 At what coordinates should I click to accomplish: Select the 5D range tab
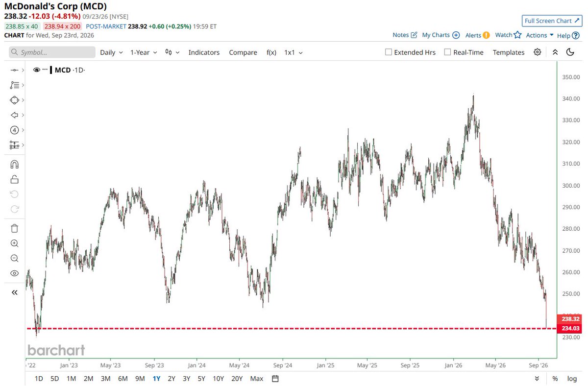[x=55, y=378]
